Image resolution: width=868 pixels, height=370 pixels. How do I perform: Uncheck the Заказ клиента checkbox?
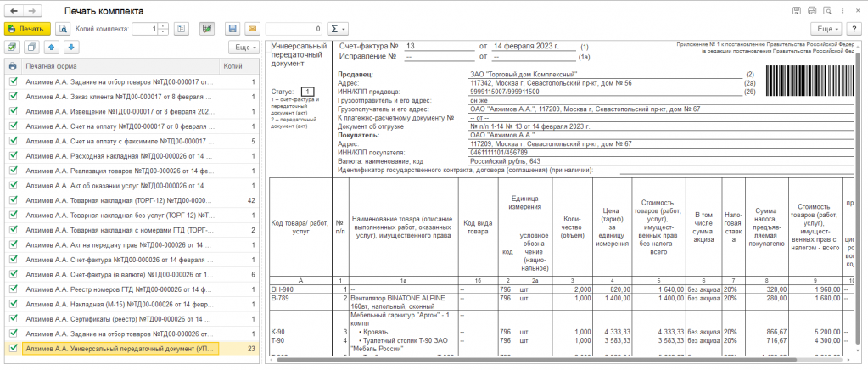pyautogui.click(x=13, y=98)
